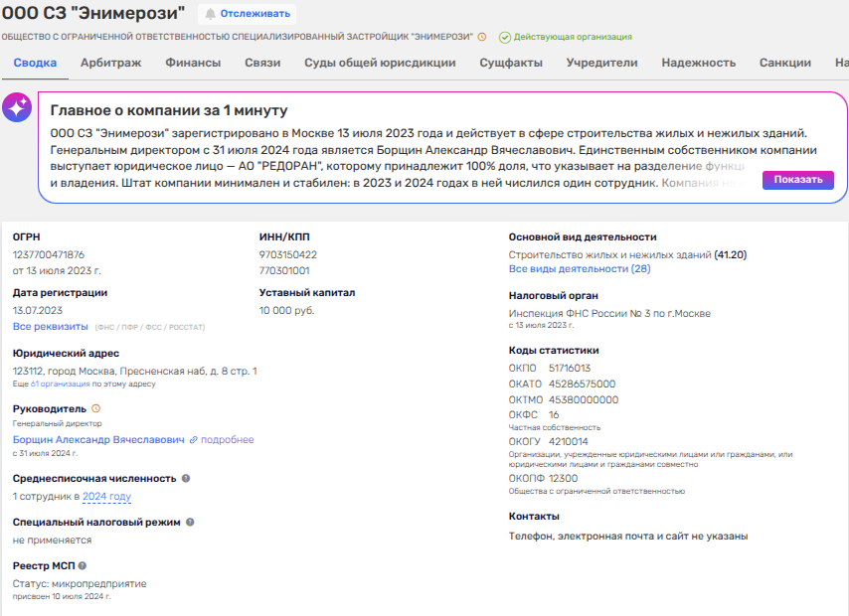This screenshot has height=616, width=849.
Task: Open the history icon next to Руководитель
Action: [95, 408]
